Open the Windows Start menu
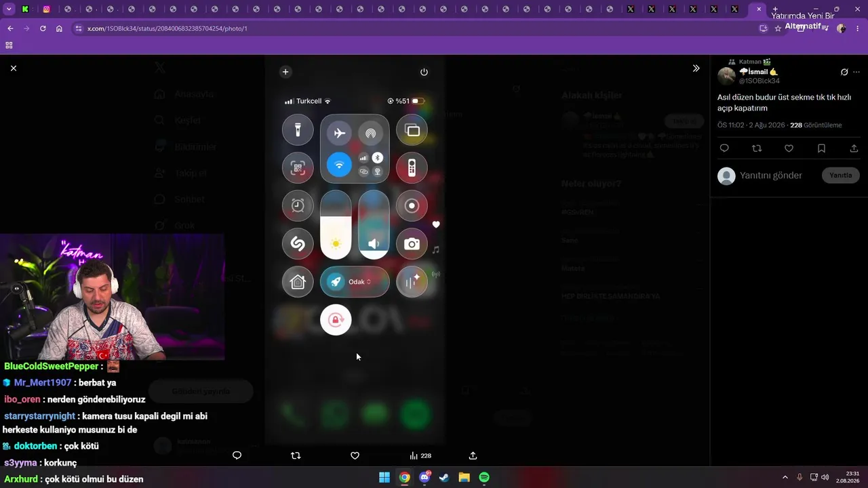The height and width of the screenshot is (488, 868). pos(384,477)
